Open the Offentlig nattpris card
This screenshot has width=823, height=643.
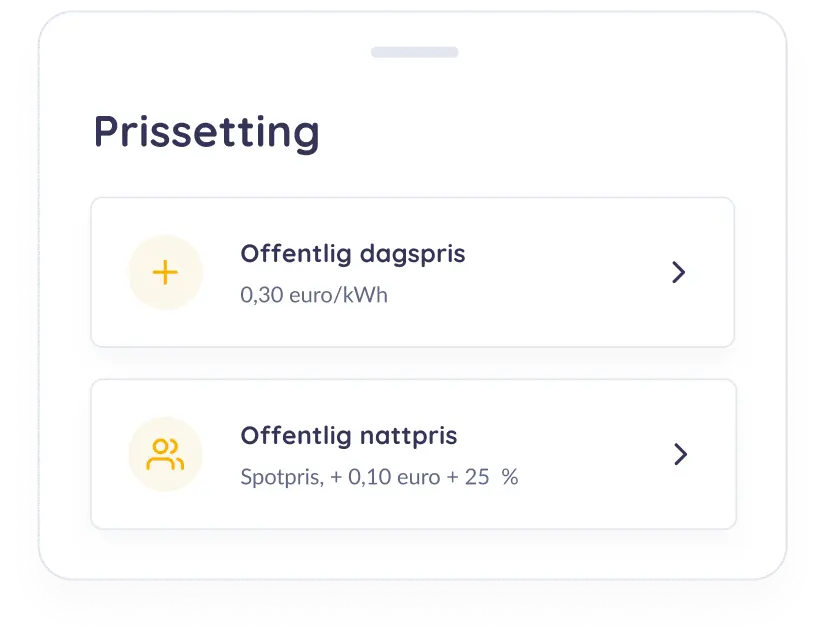click(x=414, y=455)
